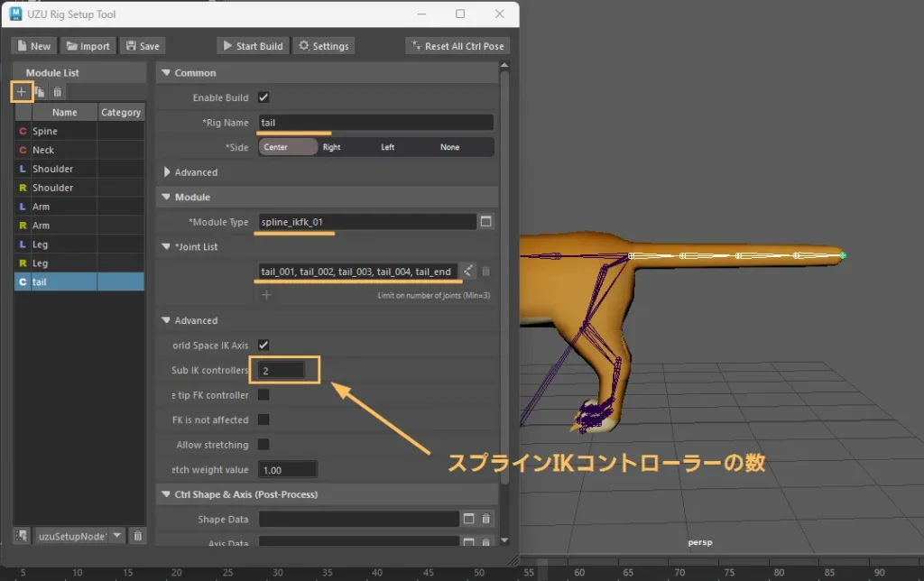Click Rig Name input field
Viewport: 924px width, 581px height.
click(375, 123)
